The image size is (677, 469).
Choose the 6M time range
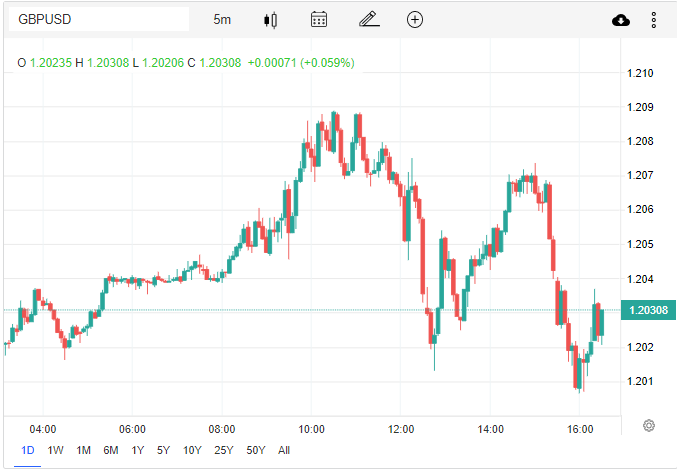coord(111,450)
